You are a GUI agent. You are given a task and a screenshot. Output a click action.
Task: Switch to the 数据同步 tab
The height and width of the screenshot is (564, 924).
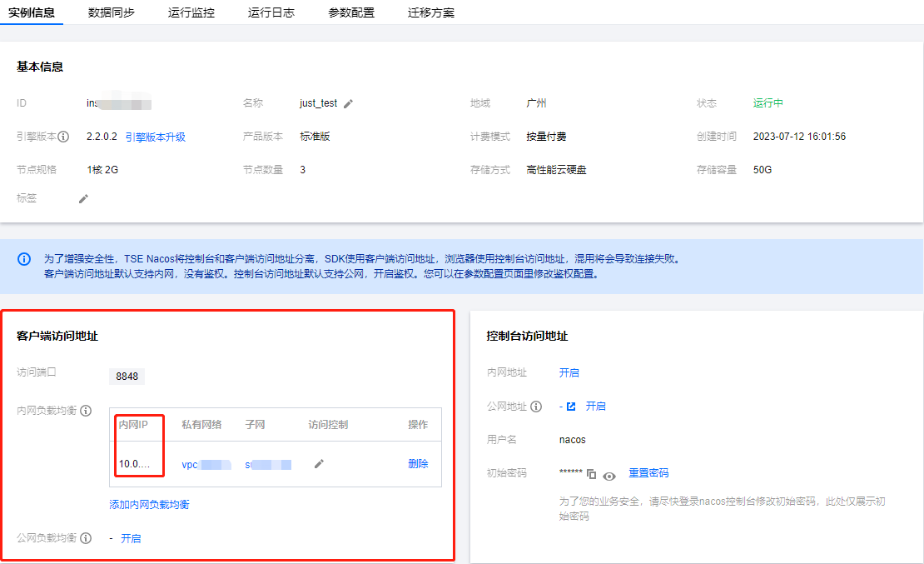(x=111, y=12)
